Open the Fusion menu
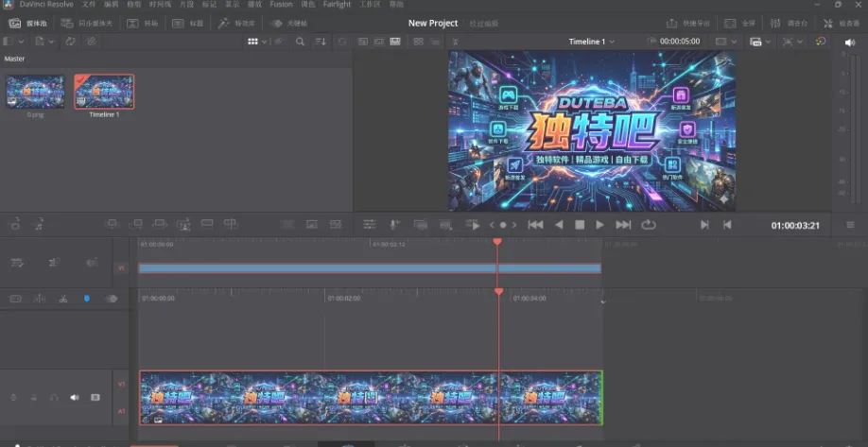This screenshot has width=868, height=447. (x=281, y=5)
